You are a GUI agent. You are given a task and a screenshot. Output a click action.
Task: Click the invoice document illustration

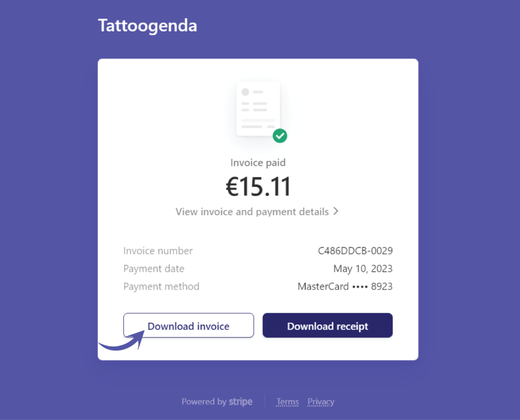point(258,109)
